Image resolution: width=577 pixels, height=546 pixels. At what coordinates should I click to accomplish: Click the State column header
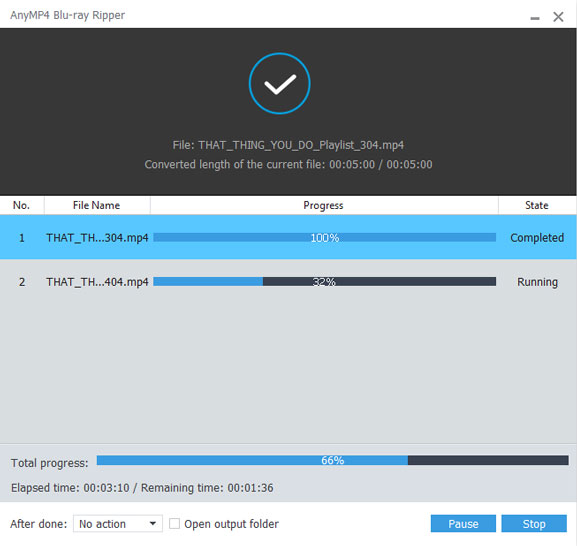click(x=537, y=205)
